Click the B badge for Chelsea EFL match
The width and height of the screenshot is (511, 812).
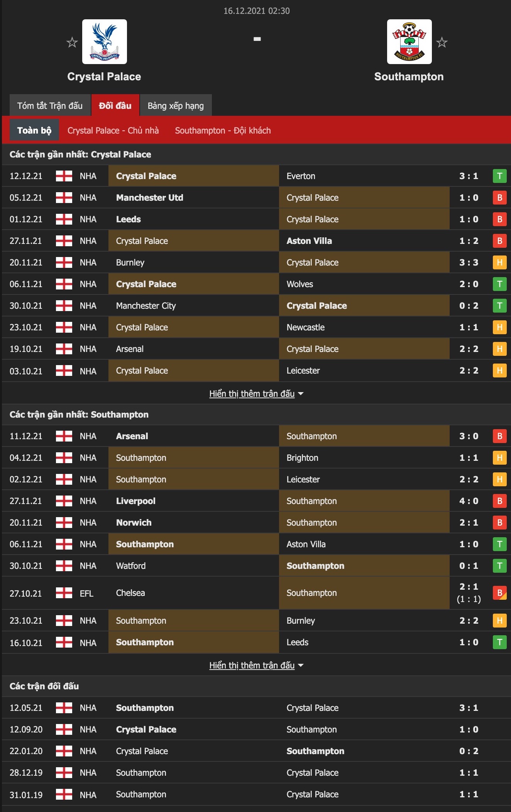[x=500, y=593]
